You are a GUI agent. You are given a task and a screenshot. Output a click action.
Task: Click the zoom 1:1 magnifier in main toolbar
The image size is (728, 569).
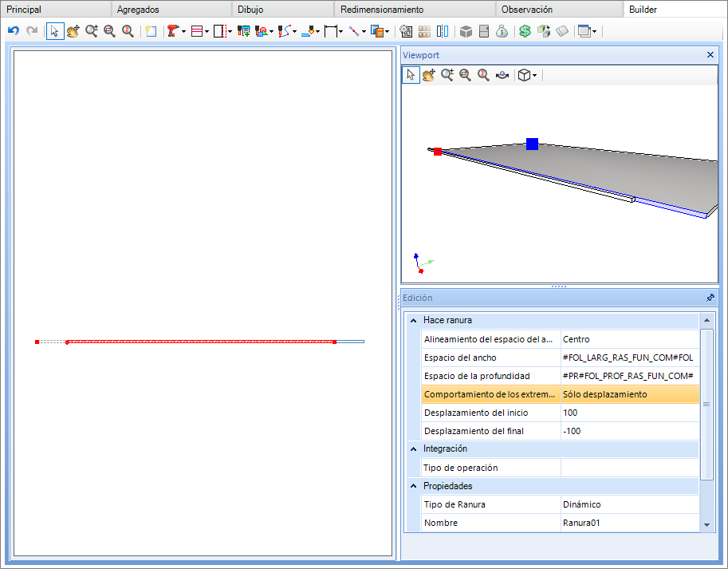pyautogui.click(x=128, y=31)
